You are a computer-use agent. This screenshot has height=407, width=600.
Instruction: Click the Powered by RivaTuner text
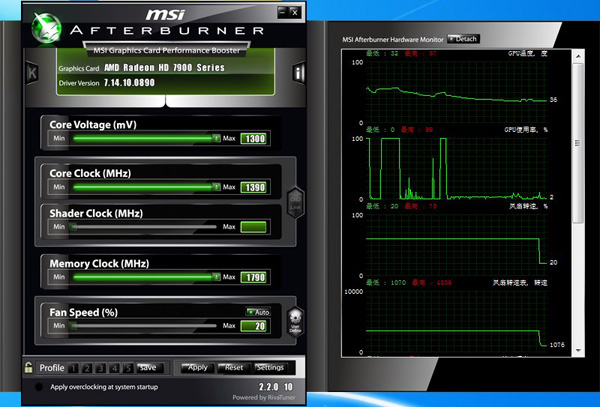coord(264,397)
